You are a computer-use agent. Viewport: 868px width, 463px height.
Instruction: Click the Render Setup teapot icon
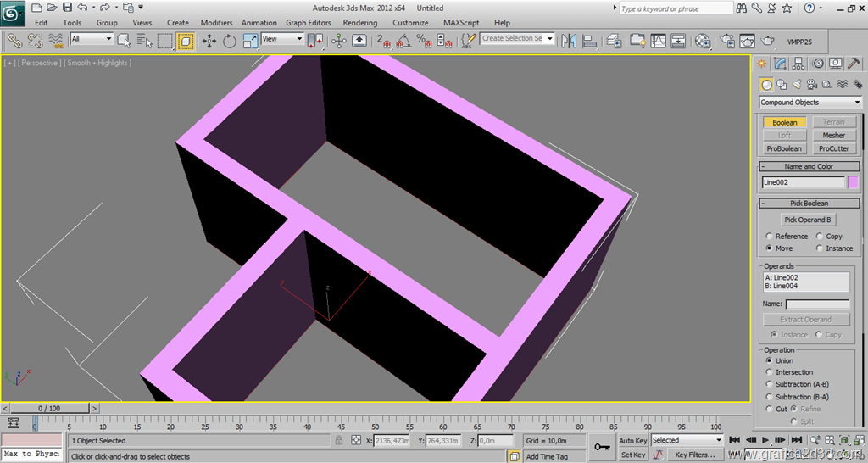(x=727, y=41)
